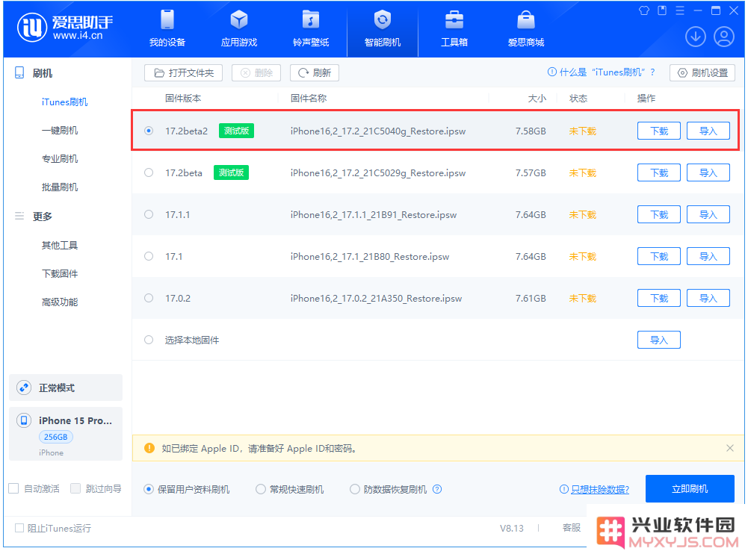Import firmware for 17.2beta2 row
The height and width of the screenshot is (560, 748).
708,131
